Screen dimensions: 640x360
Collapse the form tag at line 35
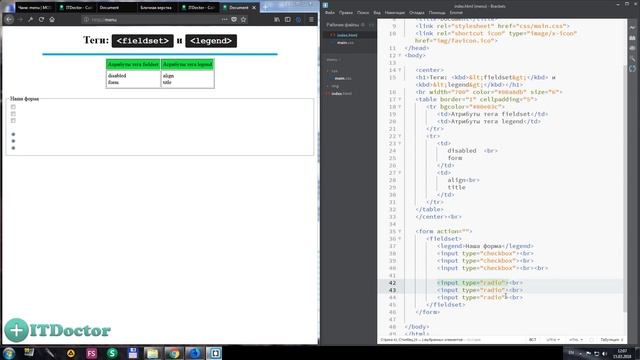pos(400,231)
